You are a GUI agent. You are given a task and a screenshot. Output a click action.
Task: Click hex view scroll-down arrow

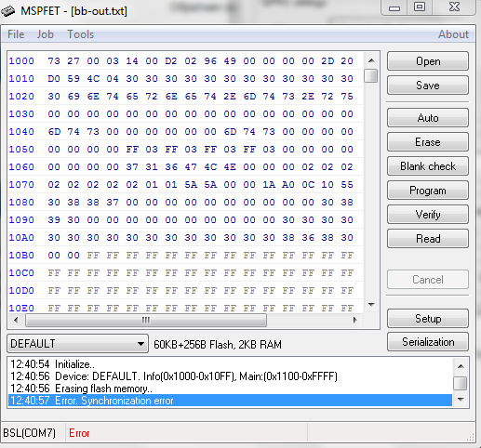pyautogui.click(x=371, y=305)
